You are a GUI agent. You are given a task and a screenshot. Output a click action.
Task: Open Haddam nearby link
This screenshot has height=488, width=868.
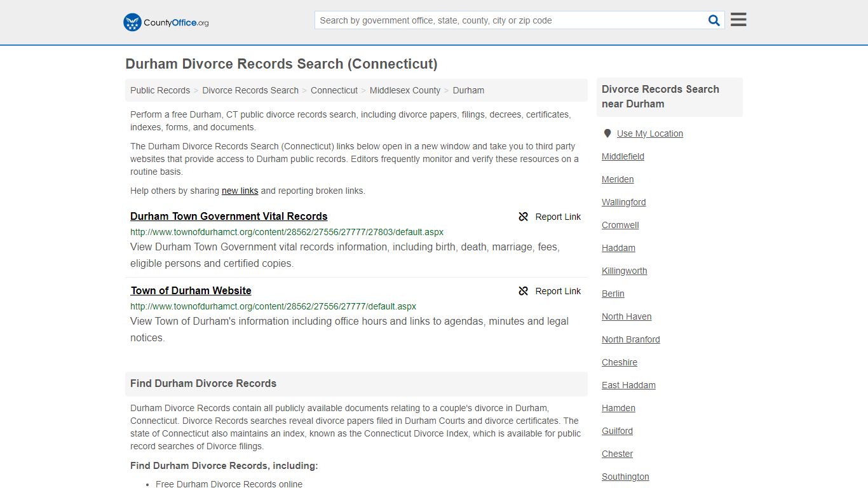pyautogui.click(x=618, y=248)
